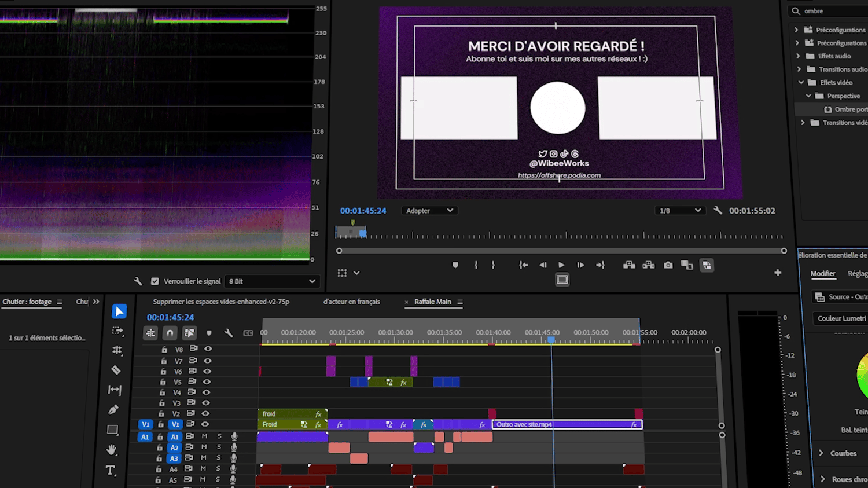Click the Program monitor scrub playhead
This screenshot has height=488, width=868.
pos(363,233)
